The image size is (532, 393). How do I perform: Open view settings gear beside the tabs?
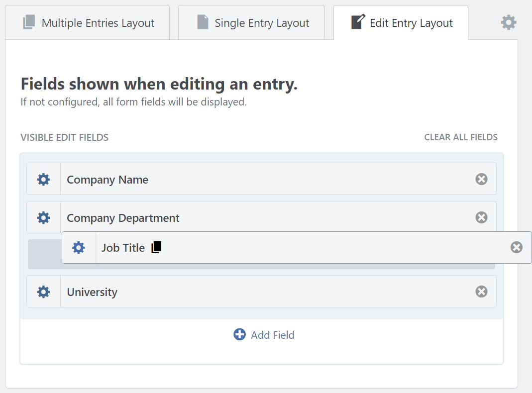click(508, 22)
